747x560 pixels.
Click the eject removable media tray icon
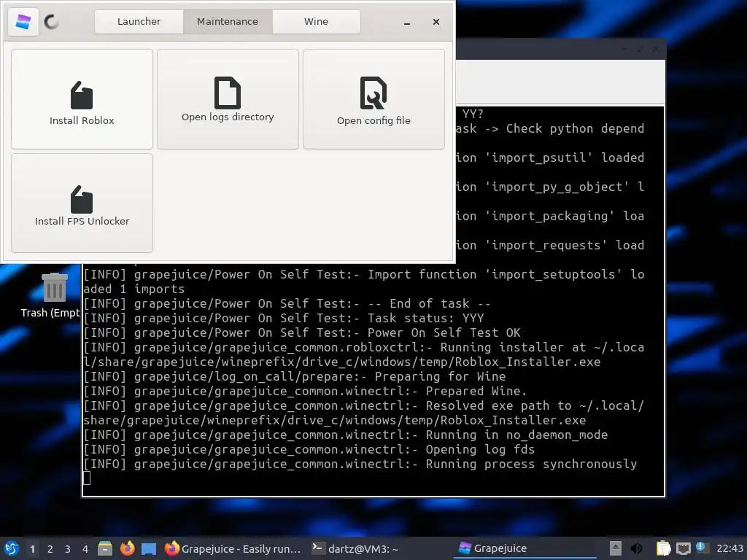click(616, 548)
